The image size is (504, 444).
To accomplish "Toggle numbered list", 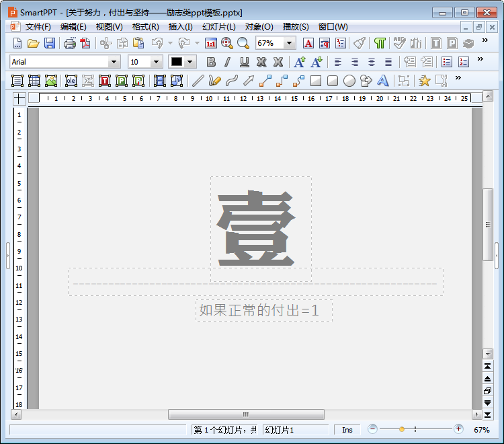I will click(464, 62).
